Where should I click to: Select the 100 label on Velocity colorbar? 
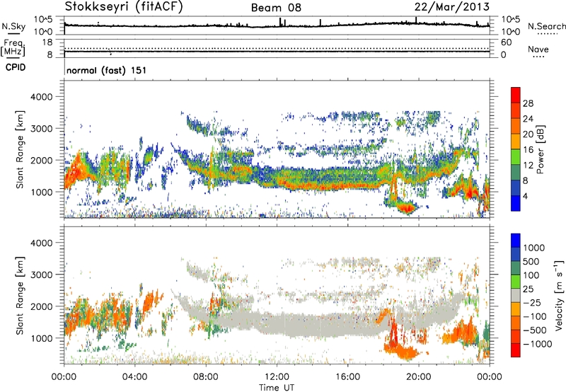click(x=531, y=275)
